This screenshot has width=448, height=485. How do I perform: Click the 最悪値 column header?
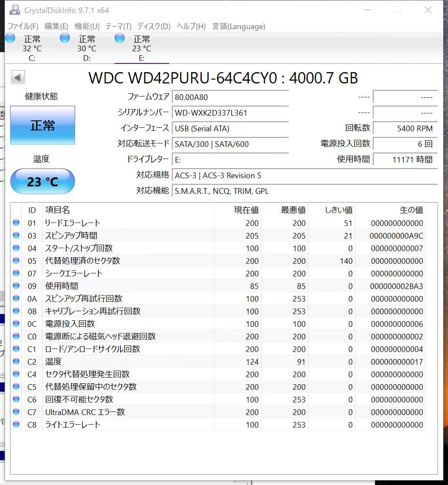pyautogui.click(x=285, y=210)
